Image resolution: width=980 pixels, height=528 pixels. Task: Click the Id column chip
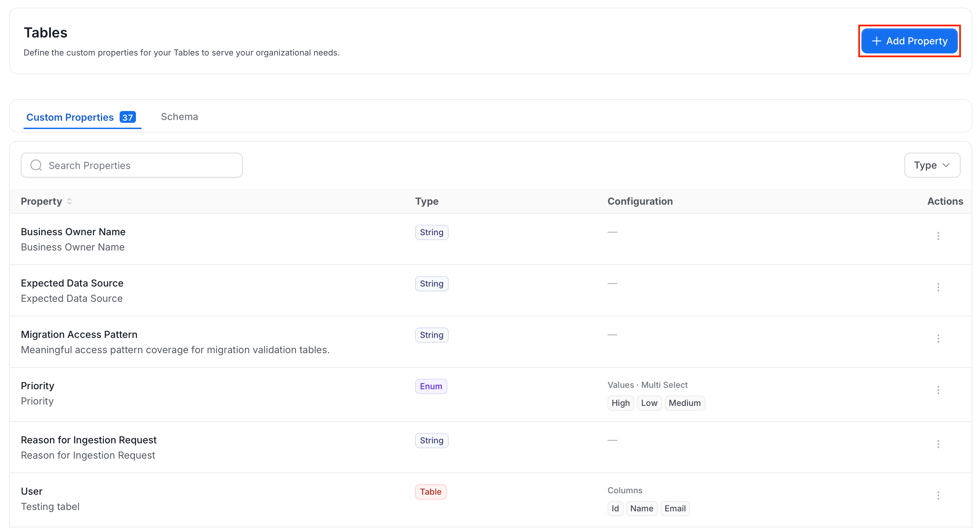coord(615,509)
